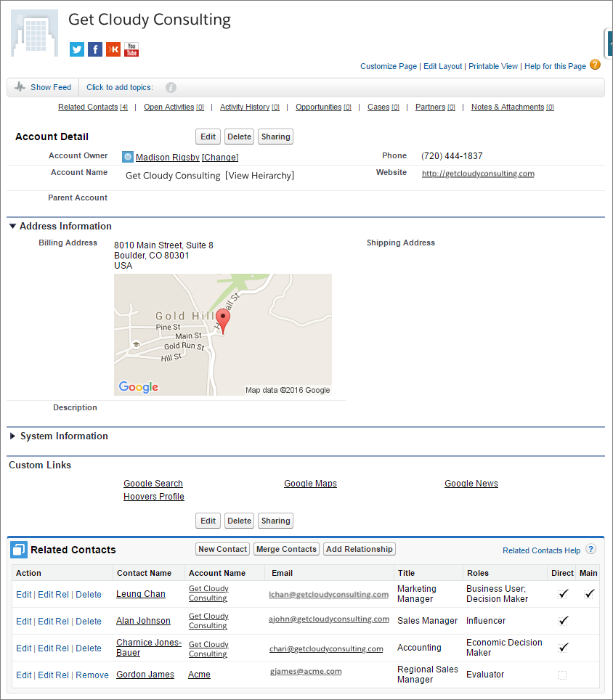Screen dimensions: 613x700
Task: Click the New Contact button
Action: point(222,549)
